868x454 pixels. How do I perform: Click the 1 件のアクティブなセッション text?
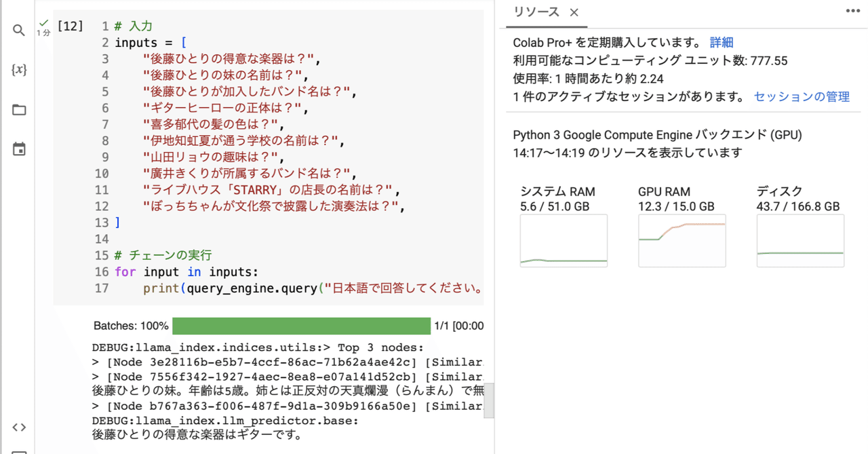coord(629,97)
